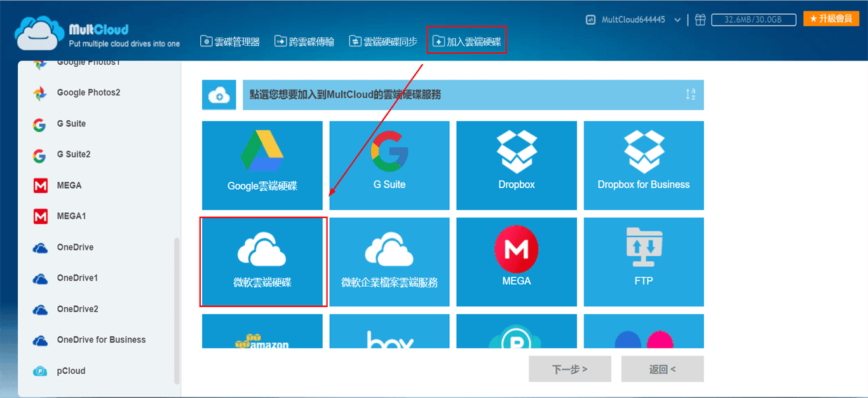Click pCloud icon in sidebar
868x398 pixels.
click(40, 371)
